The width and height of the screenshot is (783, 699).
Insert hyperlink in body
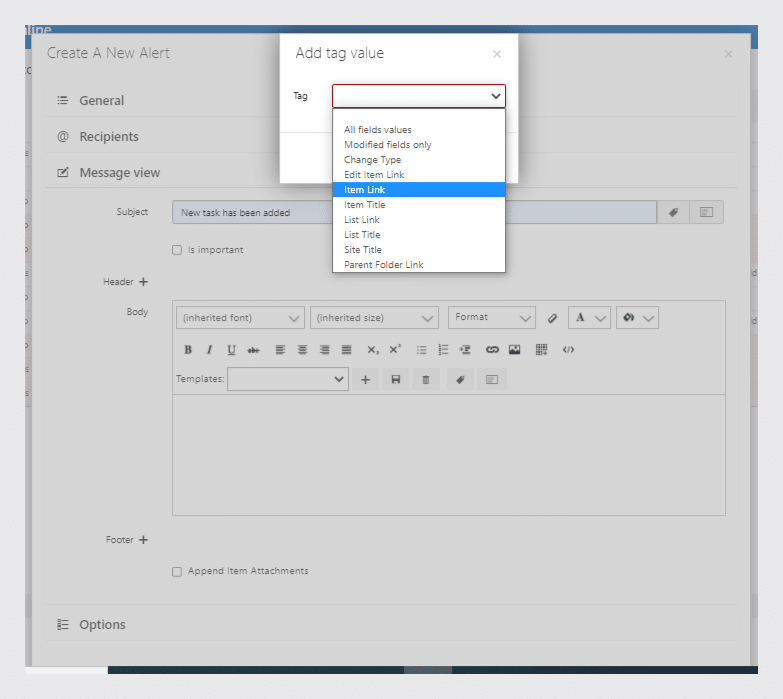click(492, 350)
